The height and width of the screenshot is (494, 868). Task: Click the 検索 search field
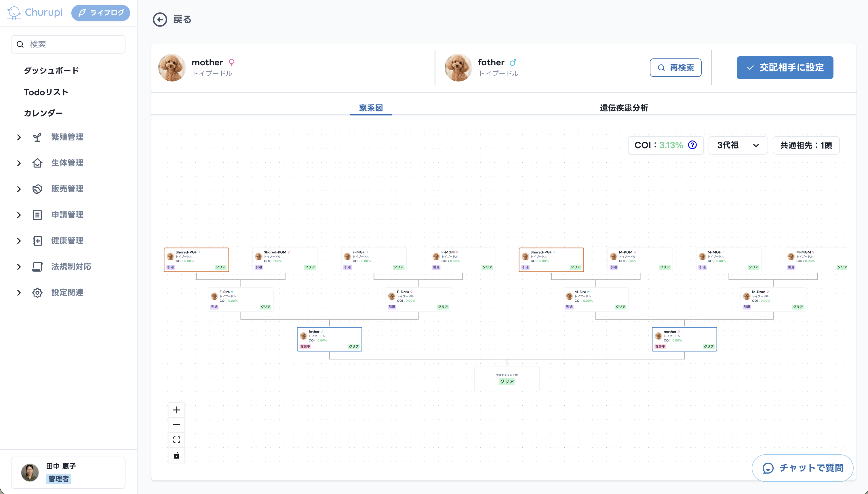(x=68, y=44)
